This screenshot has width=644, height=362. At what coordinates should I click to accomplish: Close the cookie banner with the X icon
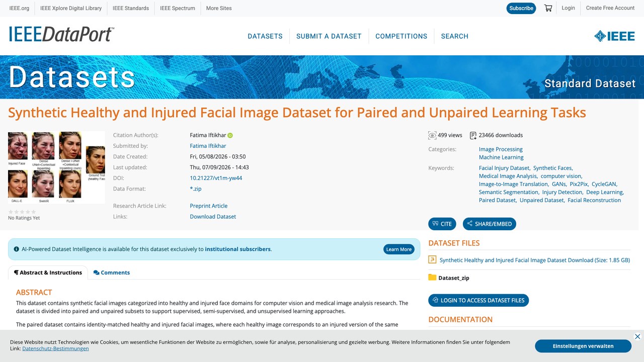point(637,336)
